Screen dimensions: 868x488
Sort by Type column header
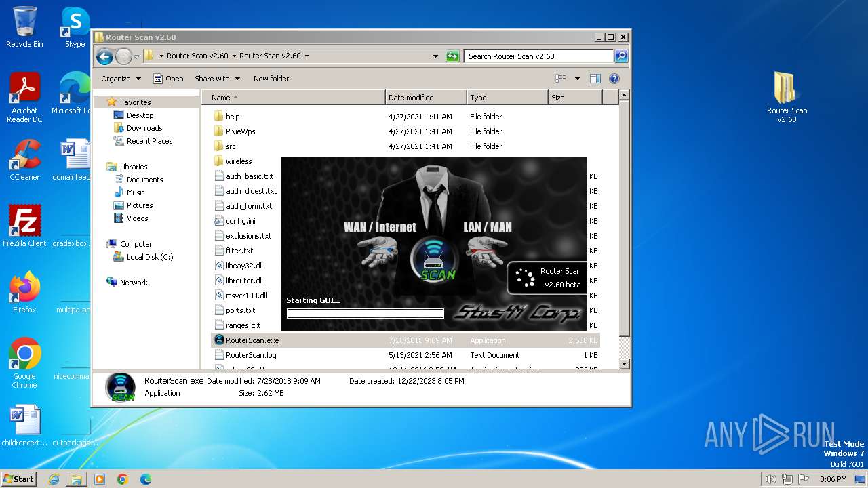coord(507,98)
